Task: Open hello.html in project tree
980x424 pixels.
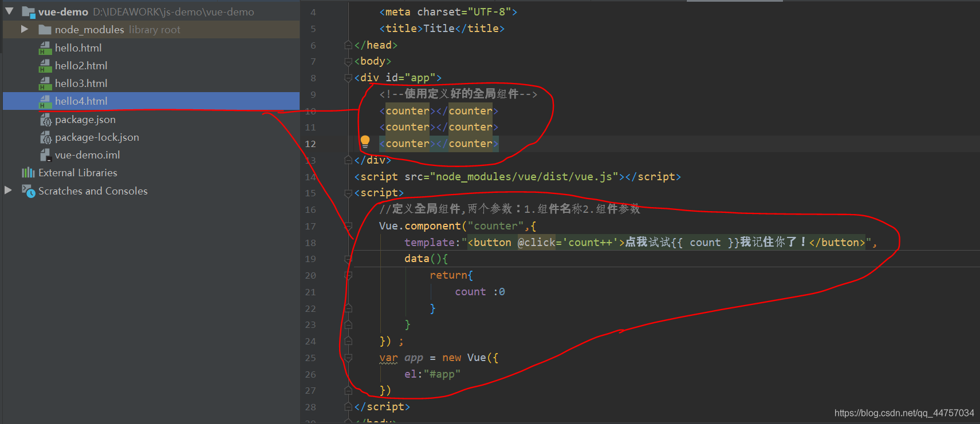Action: click(x=78, y=47)
